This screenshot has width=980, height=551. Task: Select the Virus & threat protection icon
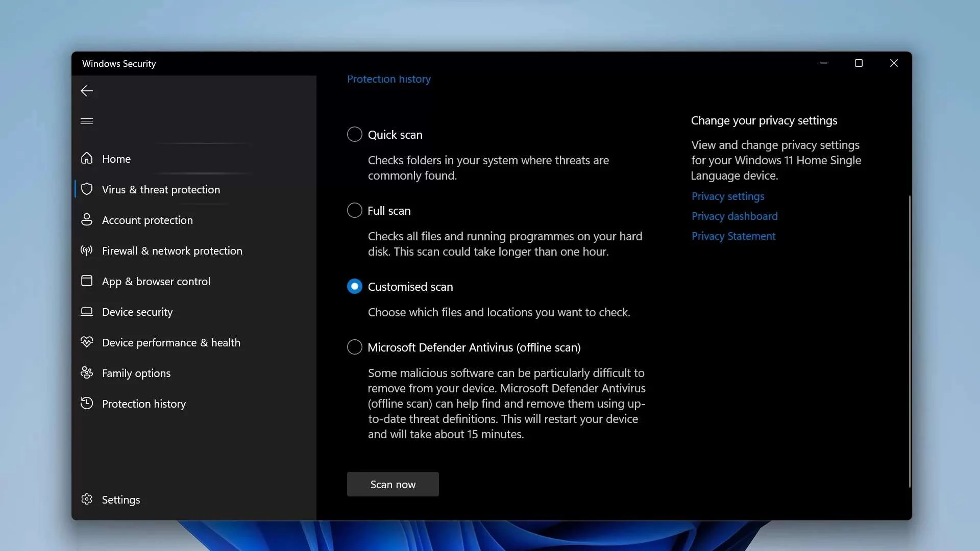click(87, 189)
